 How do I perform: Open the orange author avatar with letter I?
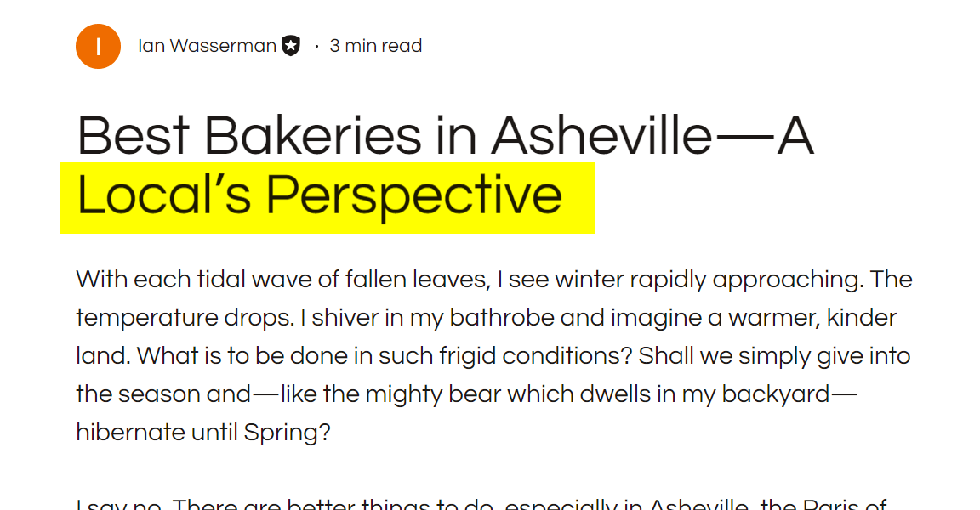click(x=98, y=46)
